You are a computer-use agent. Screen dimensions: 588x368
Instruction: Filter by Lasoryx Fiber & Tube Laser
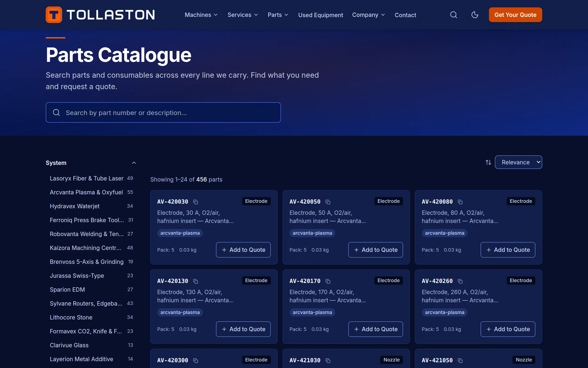pyautogui.click(x=91, y=178)
